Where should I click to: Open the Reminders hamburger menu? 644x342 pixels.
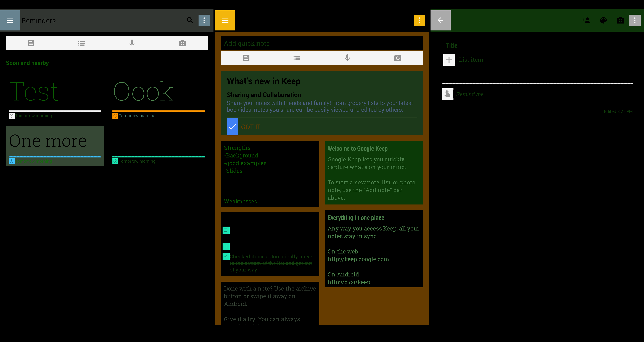coord(10,20)
